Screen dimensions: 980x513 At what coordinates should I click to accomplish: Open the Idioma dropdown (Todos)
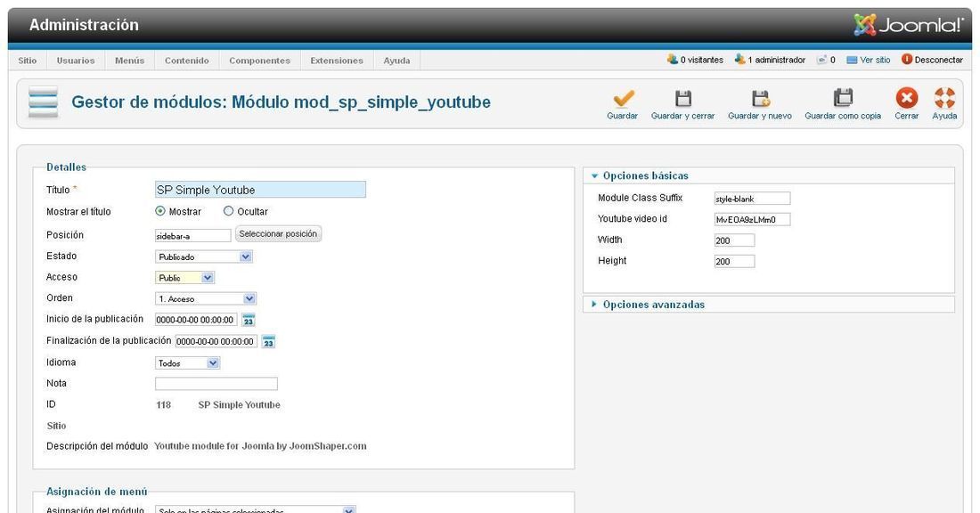click(x=187, y=363)
